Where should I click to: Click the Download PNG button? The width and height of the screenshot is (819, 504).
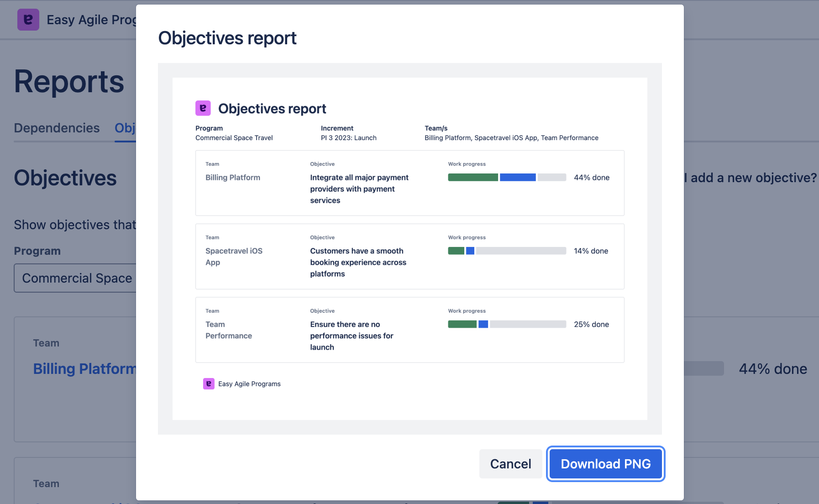coord(605,463)
